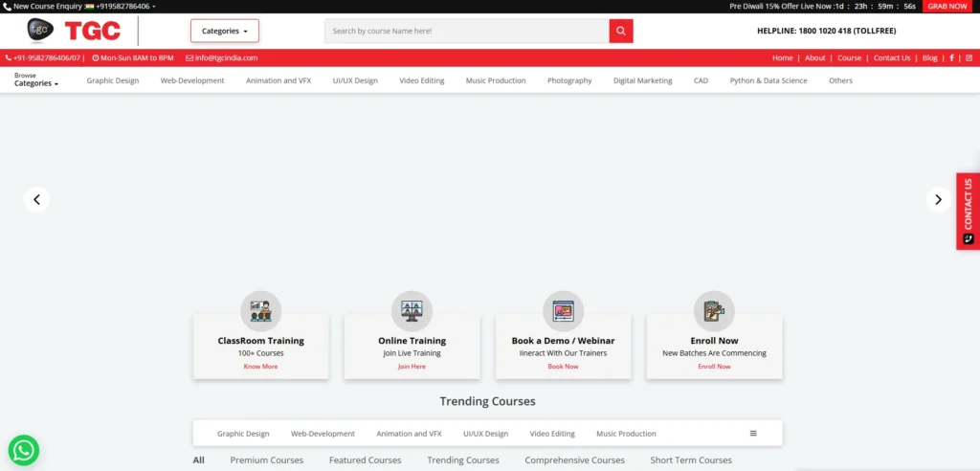Click the red search magnifier button
The height and width of the screenshot is (471, 980).
click(x=621, y=31)
